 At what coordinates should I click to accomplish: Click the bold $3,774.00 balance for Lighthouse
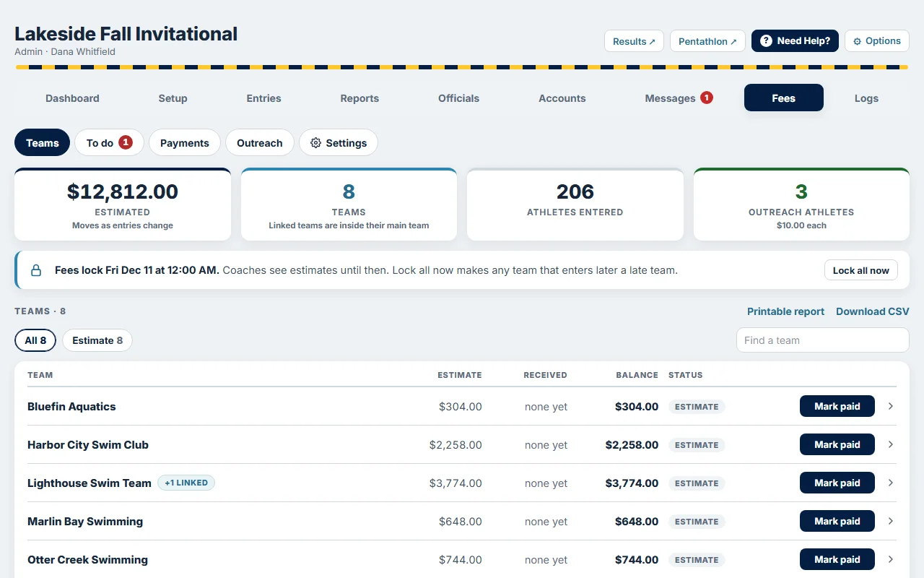tap(632, 483)
